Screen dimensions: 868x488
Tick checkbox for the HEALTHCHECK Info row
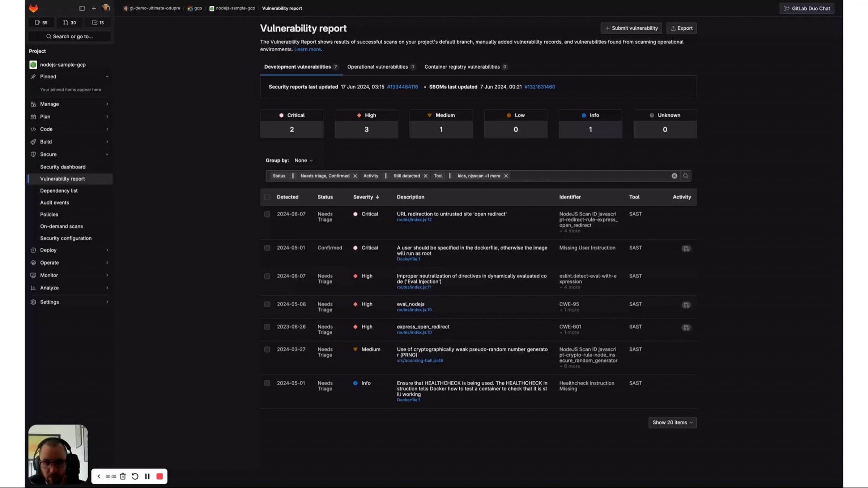point(267,383)
